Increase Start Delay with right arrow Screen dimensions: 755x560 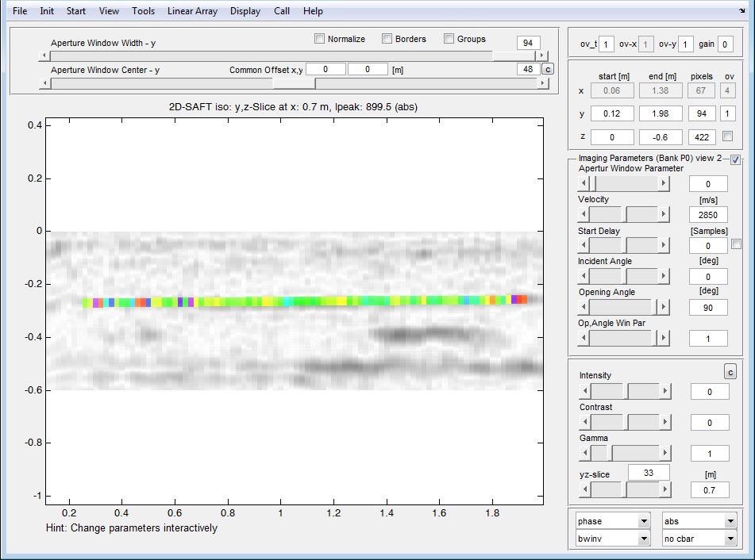pyautogui.click(x=664, y=245)
